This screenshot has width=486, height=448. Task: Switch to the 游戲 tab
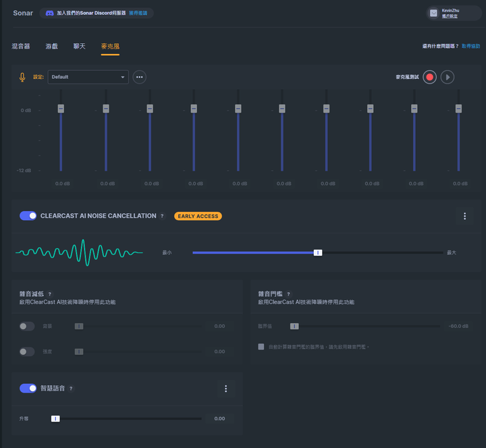[x=52, y=47]
